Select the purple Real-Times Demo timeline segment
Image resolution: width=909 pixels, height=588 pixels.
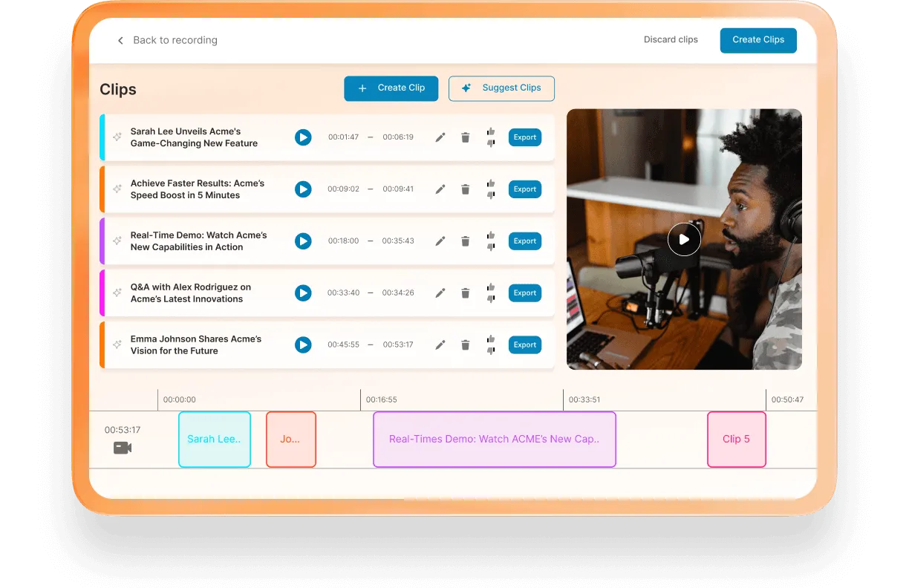tap(494, 440)
